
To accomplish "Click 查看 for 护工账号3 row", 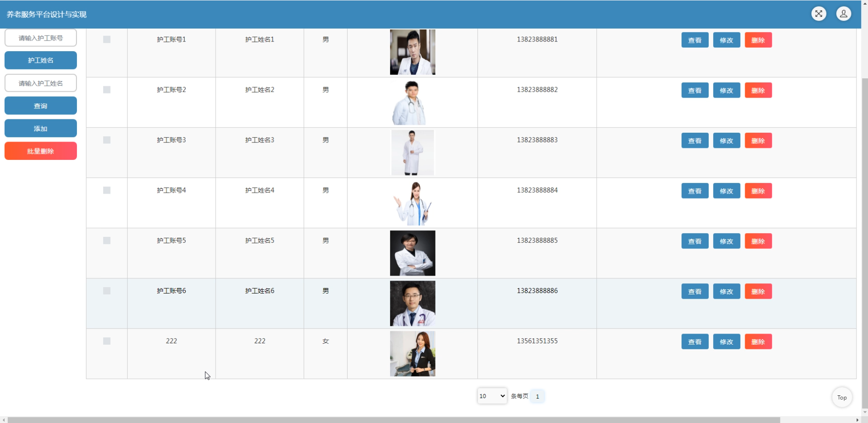I will coord(695,141).
